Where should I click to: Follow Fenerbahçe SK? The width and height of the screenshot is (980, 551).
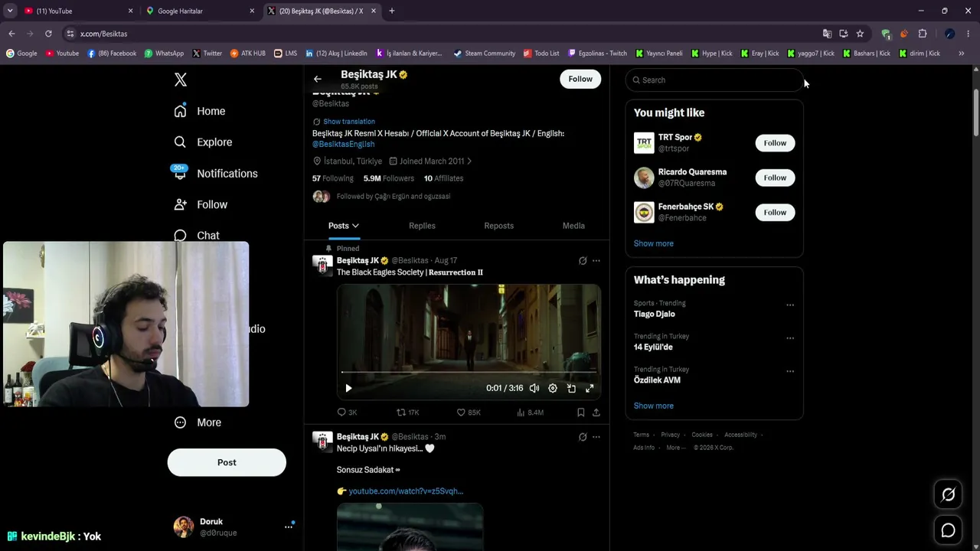point(775,212)
